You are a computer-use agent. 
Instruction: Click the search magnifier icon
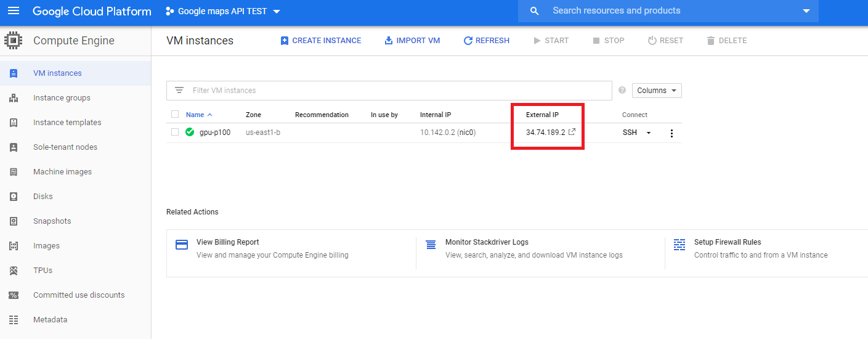tap(535, 11)
